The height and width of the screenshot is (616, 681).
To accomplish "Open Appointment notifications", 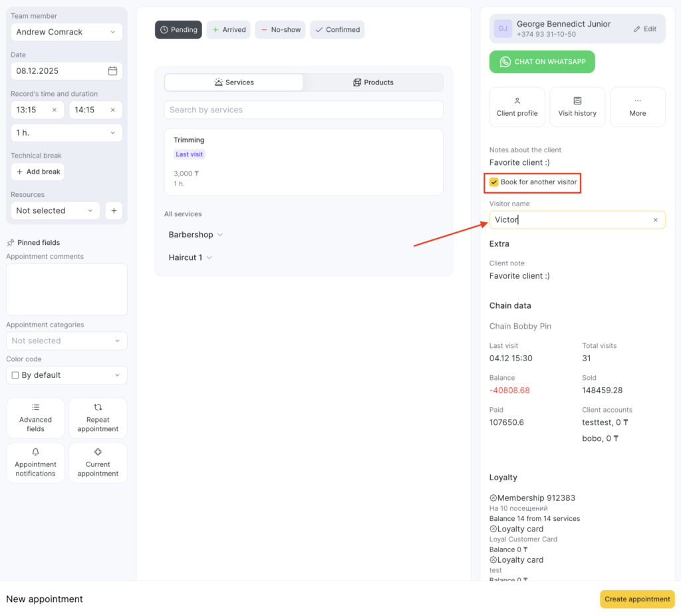I will click(35, 462).
